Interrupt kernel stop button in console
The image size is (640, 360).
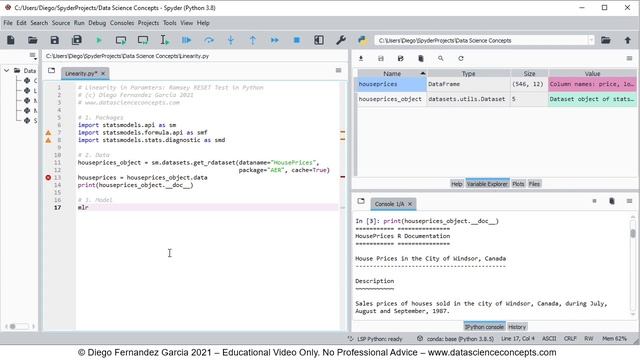(x=594, y=201)
